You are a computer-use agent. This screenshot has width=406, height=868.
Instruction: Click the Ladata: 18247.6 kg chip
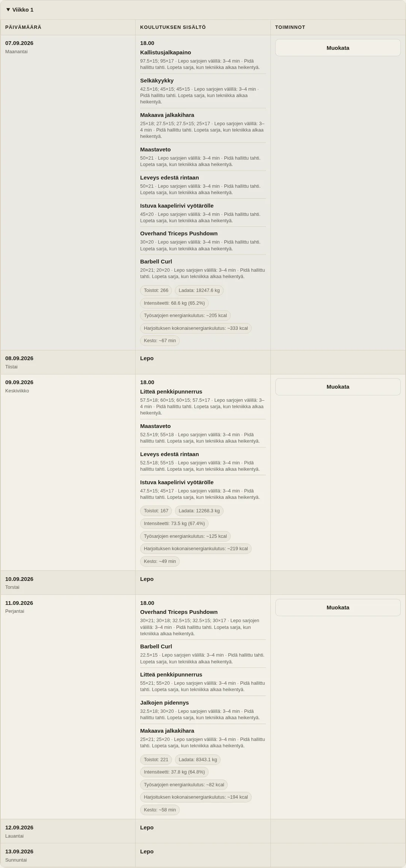(x=199, y=290)
